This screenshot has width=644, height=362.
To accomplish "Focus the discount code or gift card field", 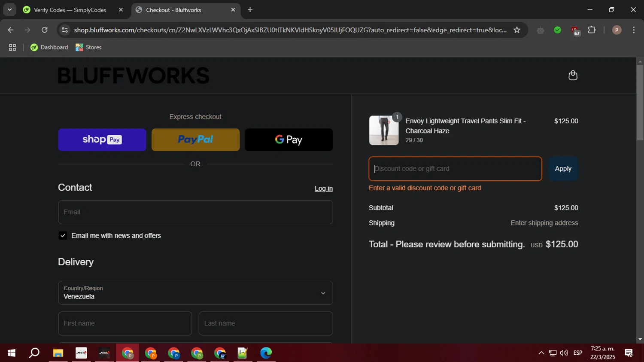I will pyautogui.click(x=455, y=169).
